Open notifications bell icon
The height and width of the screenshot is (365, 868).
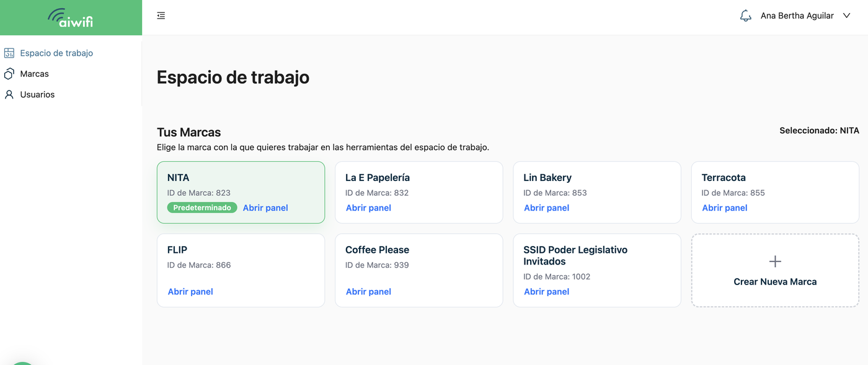[745, 16]
